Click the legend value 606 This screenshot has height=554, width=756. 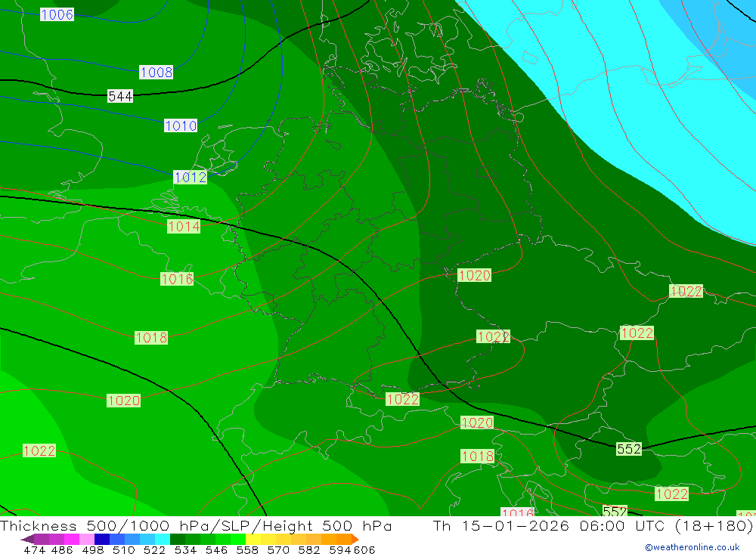click(x=364, y=549)
